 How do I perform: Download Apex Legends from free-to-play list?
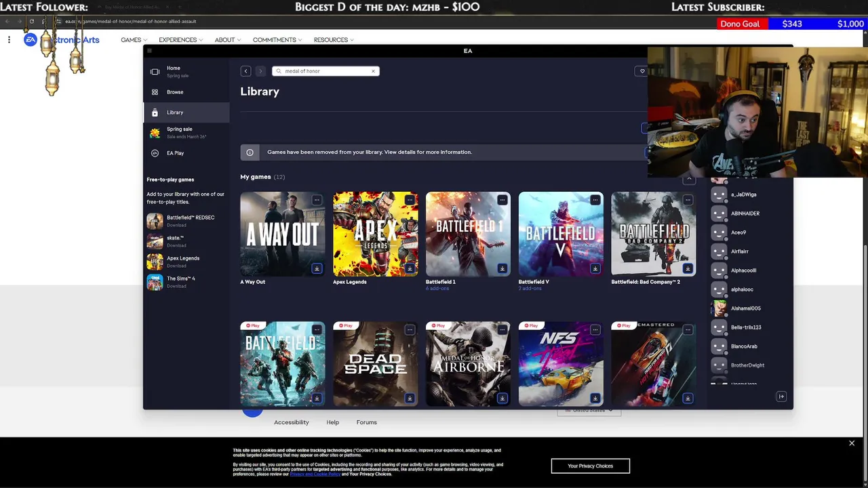coord(176,266)
